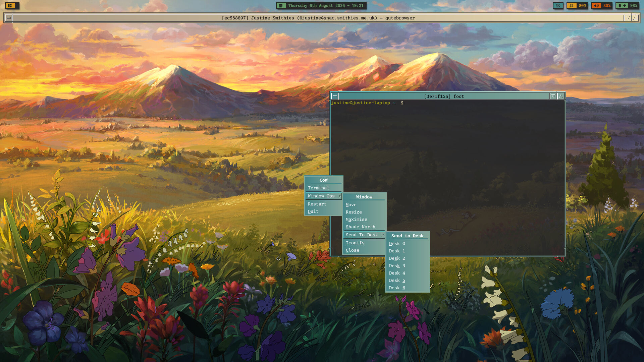Toggle the crossed-out eye idle inhibitor

point(558,5)
